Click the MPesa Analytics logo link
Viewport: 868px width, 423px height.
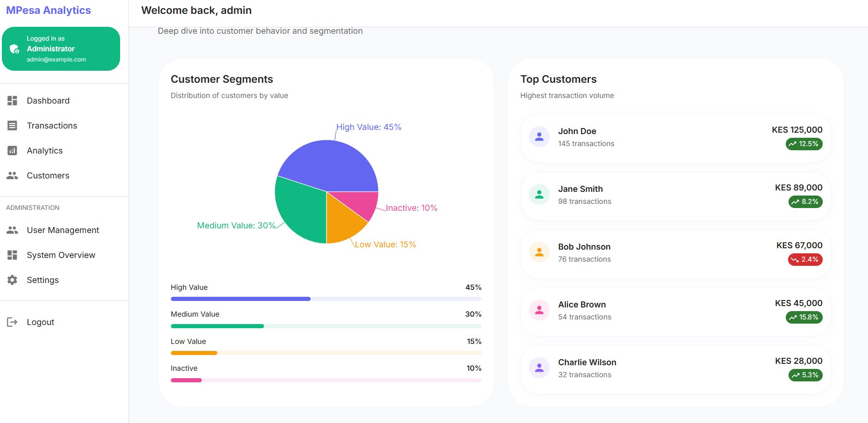(x=49, y=10)
